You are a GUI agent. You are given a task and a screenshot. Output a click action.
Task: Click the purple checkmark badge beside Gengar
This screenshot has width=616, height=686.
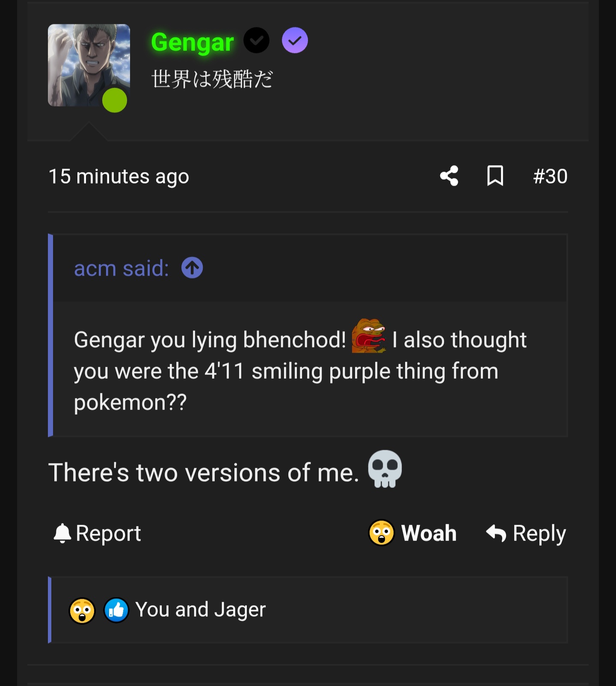(295, 41)
